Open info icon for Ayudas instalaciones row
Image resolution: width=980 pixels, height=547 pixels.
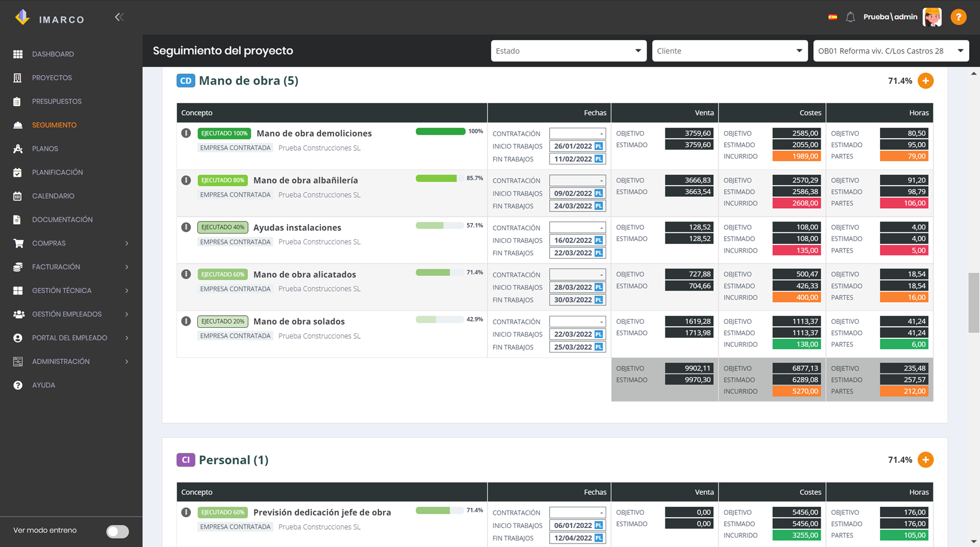click(x=186, y=227)
